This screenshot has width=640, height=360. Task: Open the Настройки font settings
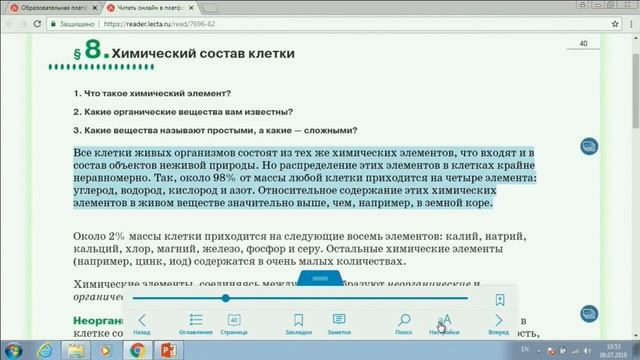[x=444, y=324]
